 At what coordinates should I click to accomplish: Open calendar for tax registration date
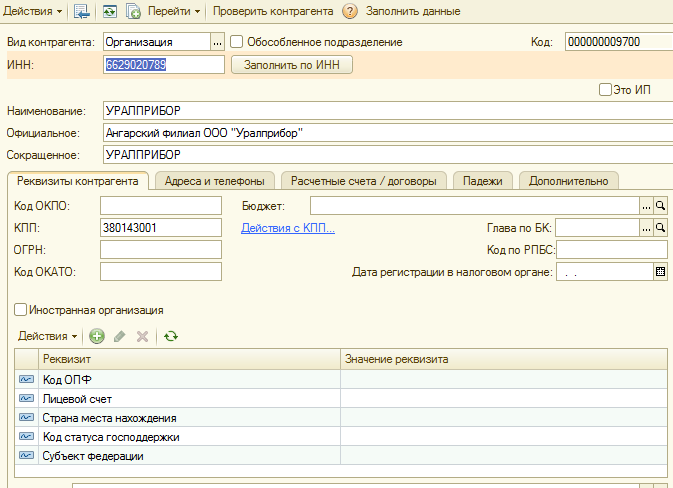660,271
